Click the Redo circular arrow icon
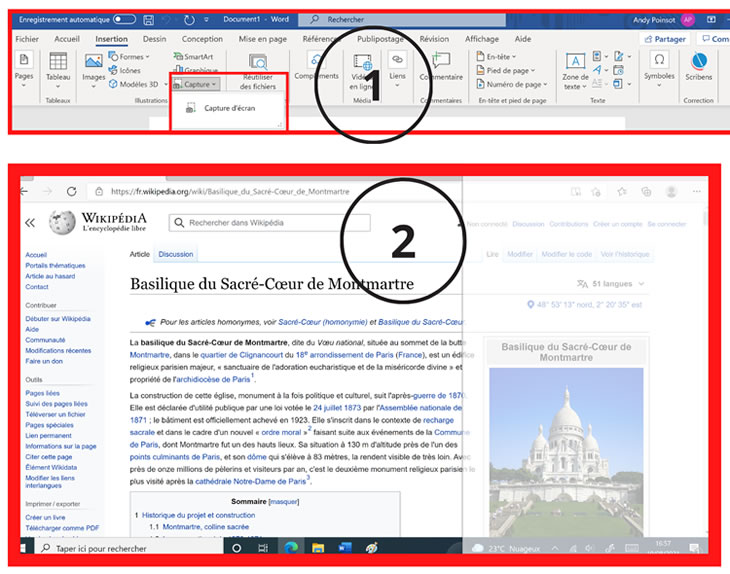The width and height of the screenshot is (730, 574). tap(189, 20)
